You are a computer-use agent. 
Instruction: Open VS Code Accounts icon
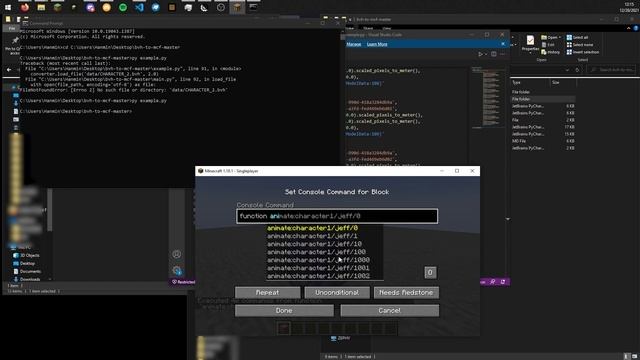coord(176,254)
